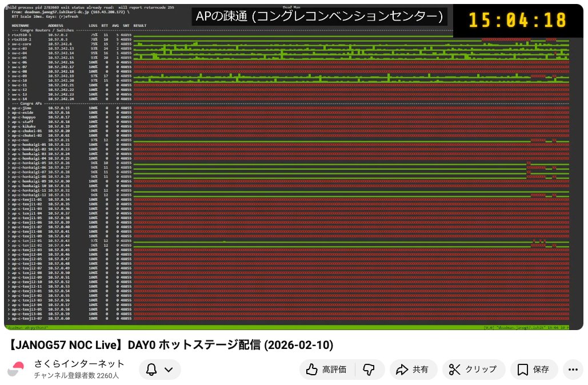Click the ap-c-kikaku hostname
This screenshot has height=385, width=588.
(23, 126)
